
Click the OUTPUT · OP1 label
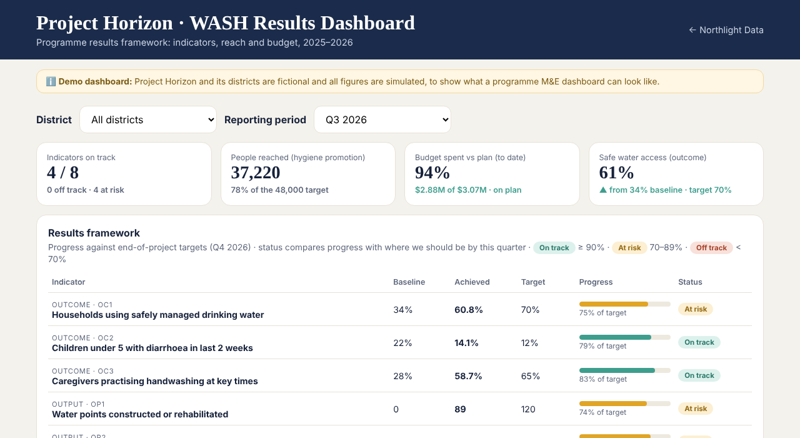78,404
